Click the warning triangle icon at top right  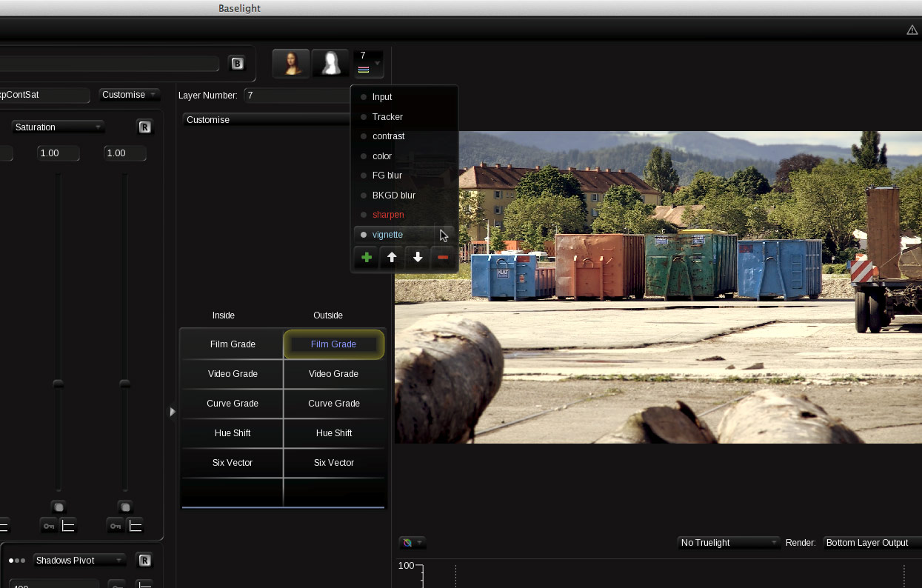click(x=912, y=30)
